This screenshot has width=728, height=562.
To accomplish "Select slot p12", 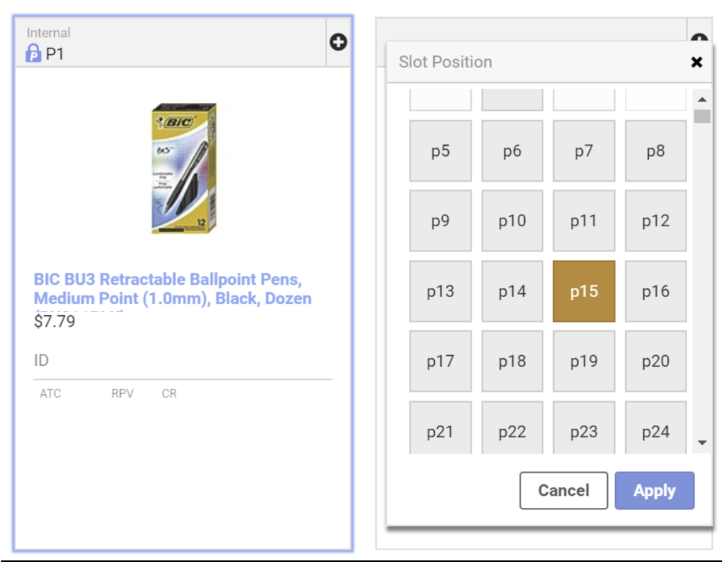I will [655, 221].
